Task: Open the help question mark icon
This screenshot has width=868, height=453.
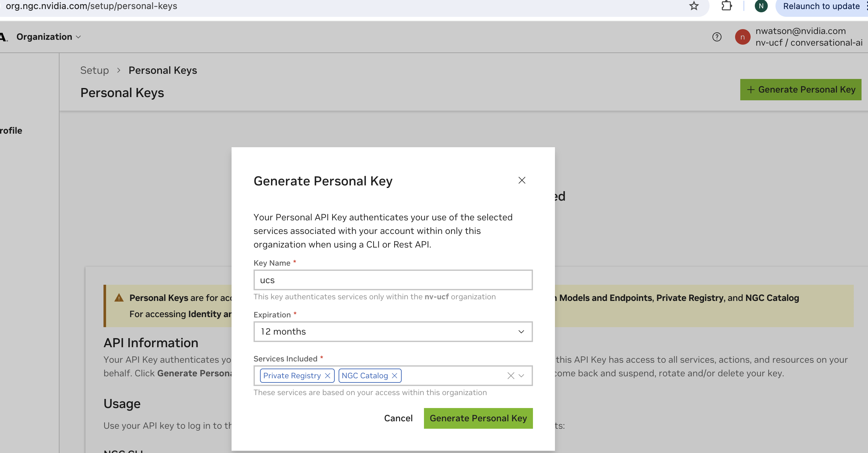Action: pos(717,37)
